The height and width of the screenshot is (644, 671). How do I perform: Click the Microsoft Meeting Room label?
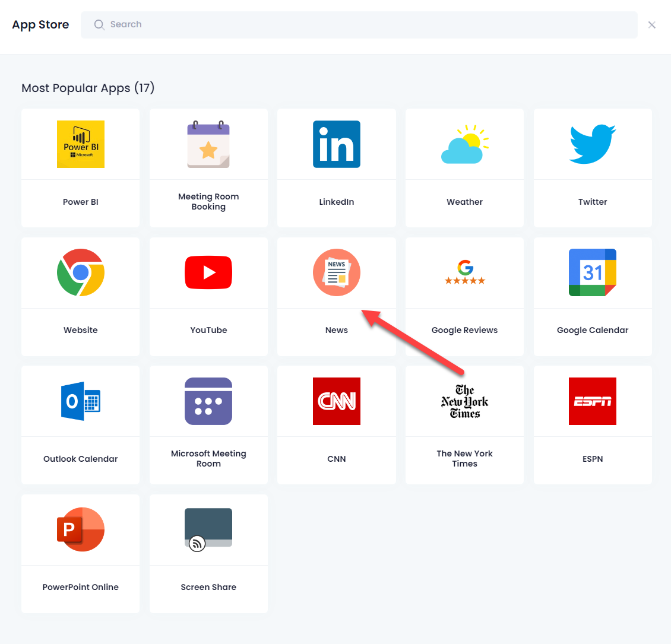(x=208, y=459)
